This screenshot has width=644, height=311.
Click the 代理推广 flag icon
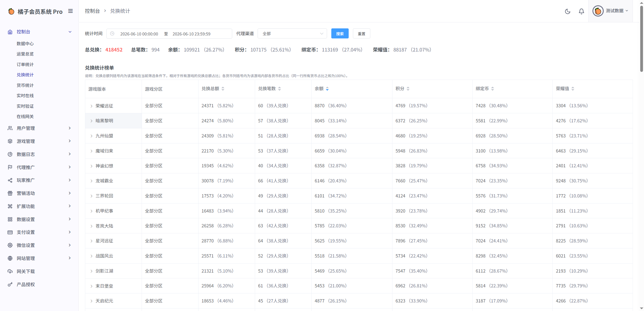pos(10,167)
